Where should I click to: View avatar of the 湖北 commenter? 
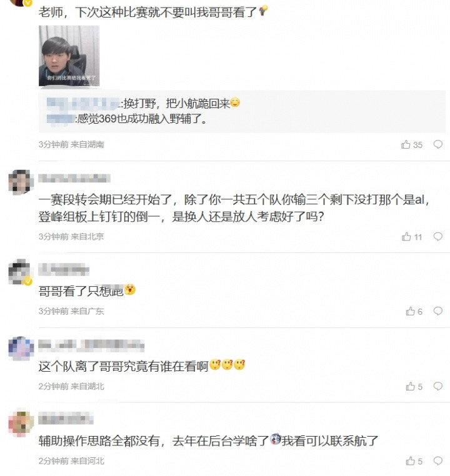(21, 347)
